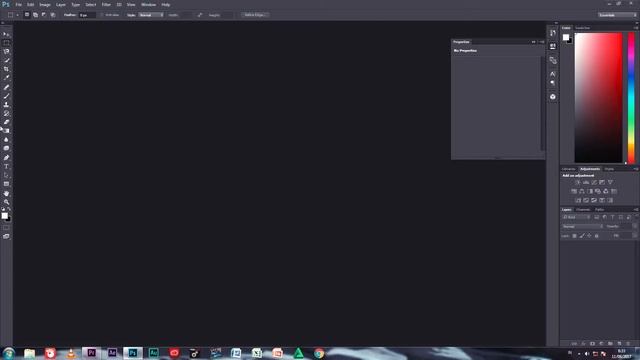Add a Hue/Saturation adjustment

pos(574,191)
